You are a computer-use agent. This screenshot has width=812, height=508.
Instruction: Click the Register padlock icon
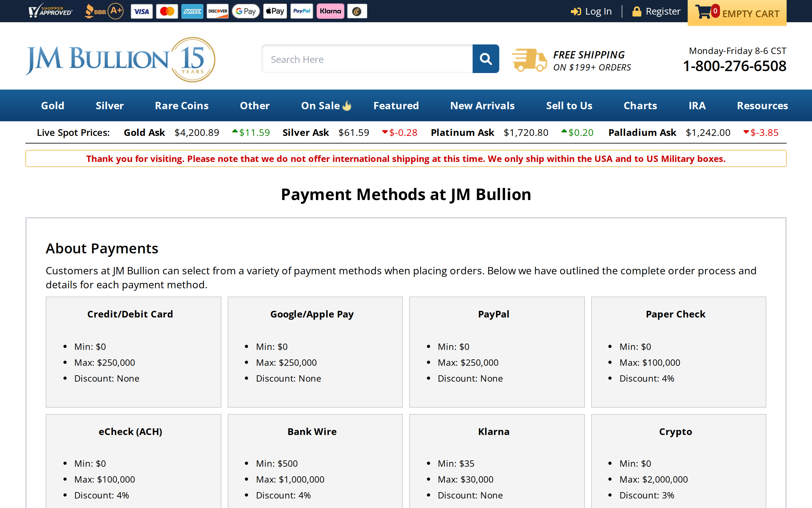pos(637,11)
